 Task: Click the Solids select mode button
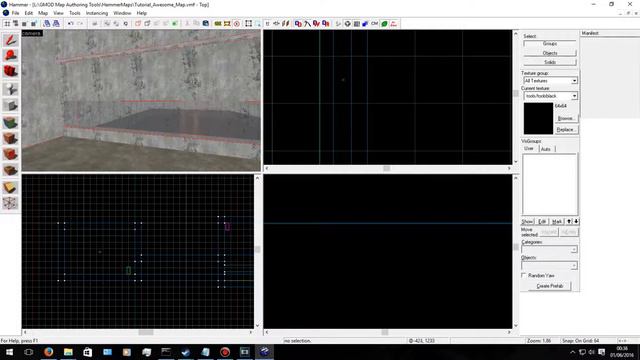550,62
